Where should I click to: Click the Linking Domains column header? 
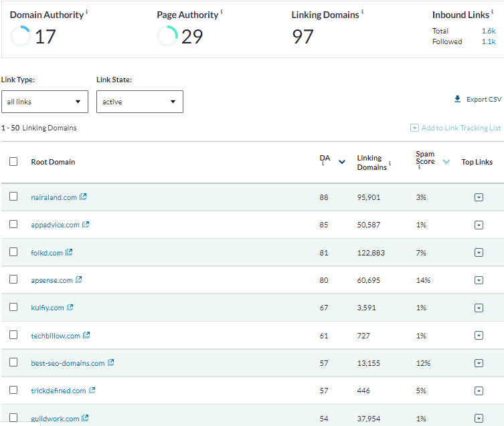[x=371, y=162]
